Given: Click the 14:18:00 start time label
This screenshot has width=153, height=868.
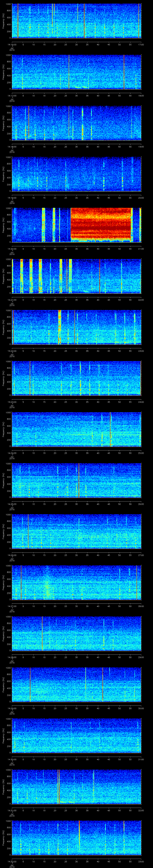Looking at the screenshot, I should (12, 147).
